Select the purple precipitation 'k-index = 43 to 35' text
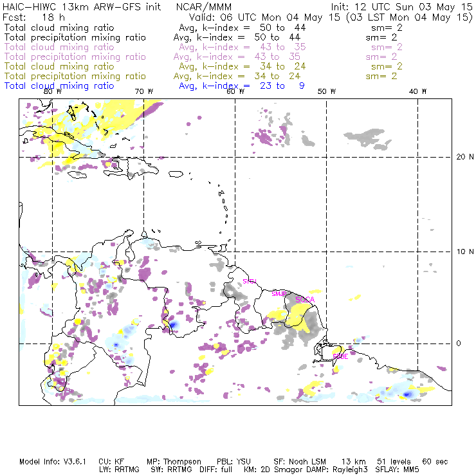 (248, 57)
